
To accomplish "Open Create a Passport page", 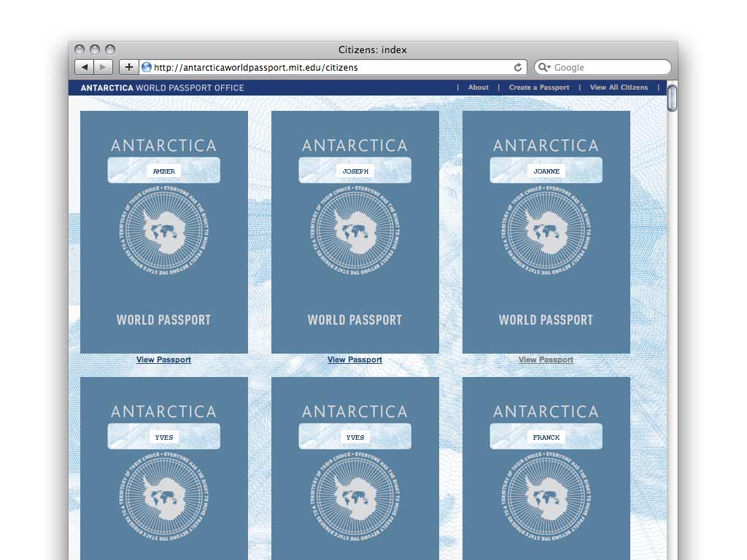I will (539, 87).
